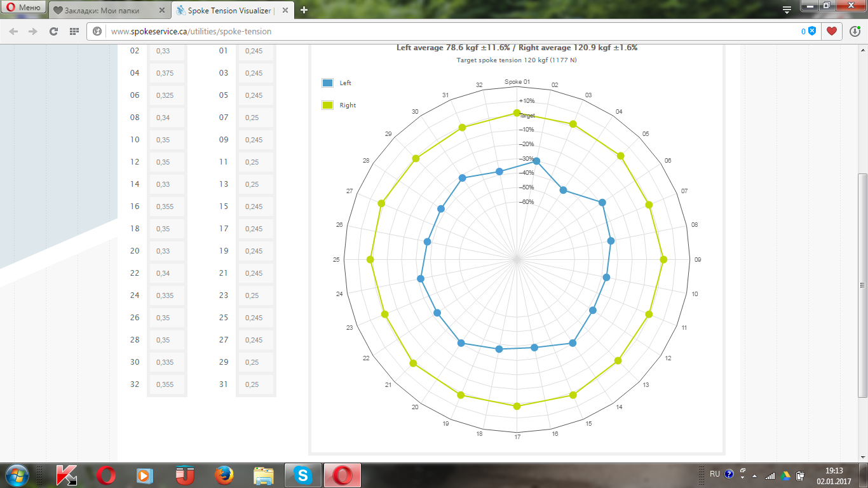This screenshot has width=868, height=488.
Task: Open the Speed Dial grid icon
Action: point(74,31)
